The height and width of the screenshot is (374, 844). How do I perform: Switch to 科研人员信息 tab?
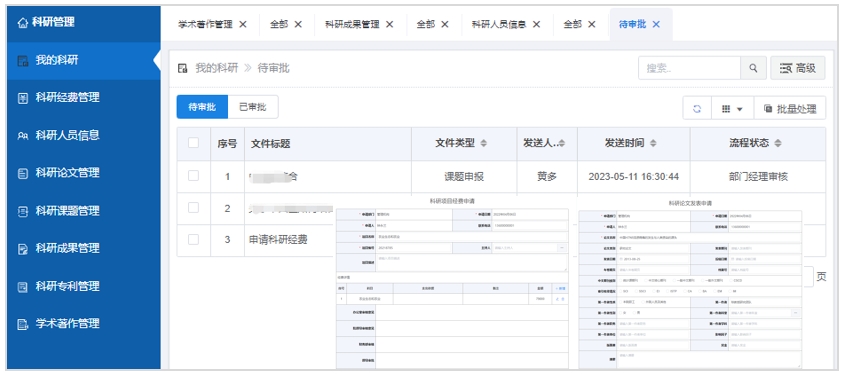point(499,24)
